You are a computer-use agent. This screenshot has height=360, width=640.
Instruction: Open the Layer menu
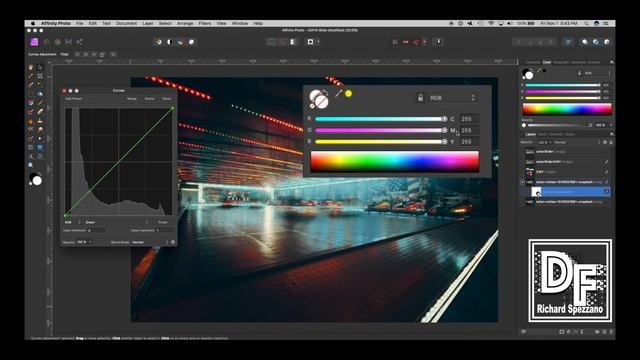pos(148,24)
